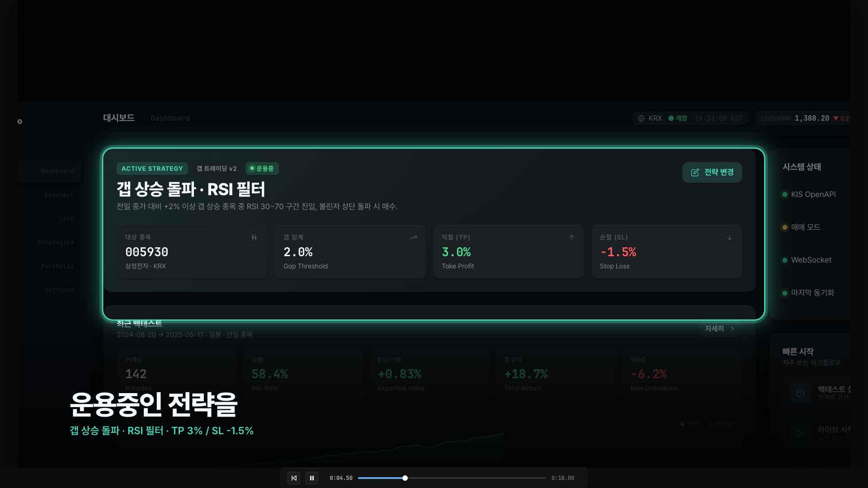Click the 0:04.50 current time display
The height and width of the screenshot is (488, 868).
(341, 478)
